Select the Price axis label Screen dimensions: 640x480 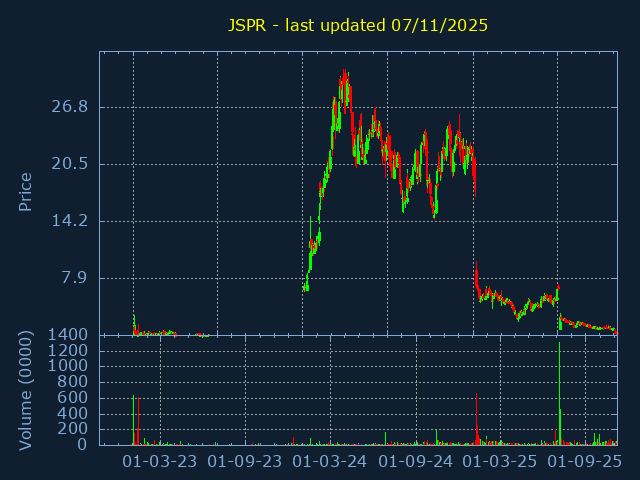point(26,192)
